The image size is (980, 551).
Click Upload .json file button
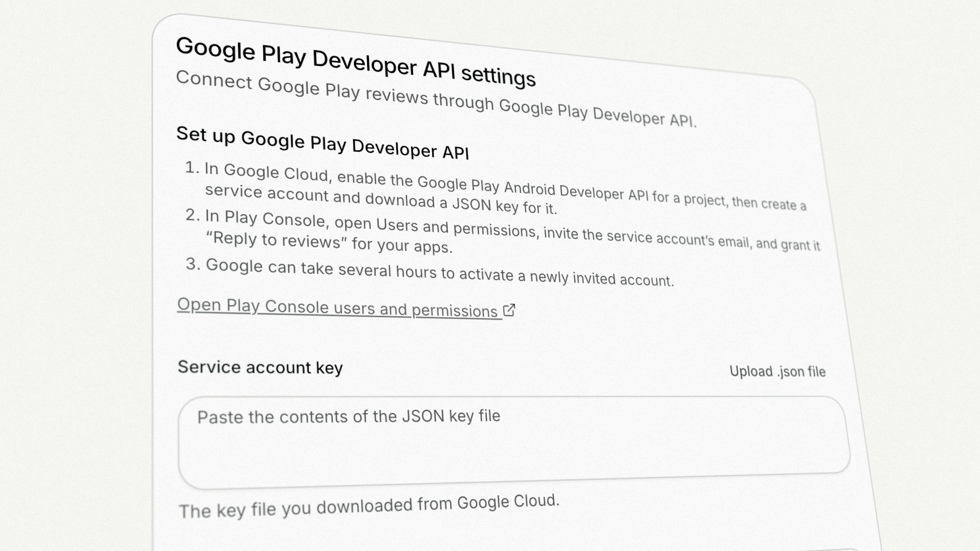[x=777, y=371]
